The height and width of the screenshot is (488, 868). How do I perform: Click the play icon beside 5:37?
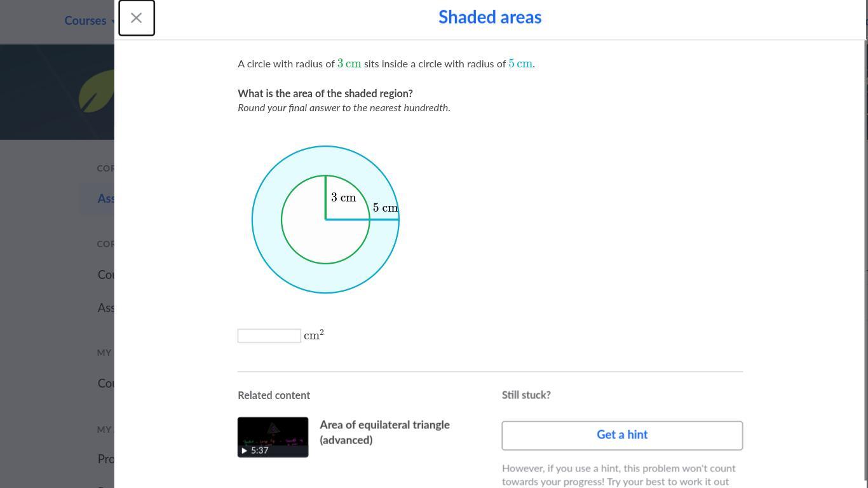point(244,451)
